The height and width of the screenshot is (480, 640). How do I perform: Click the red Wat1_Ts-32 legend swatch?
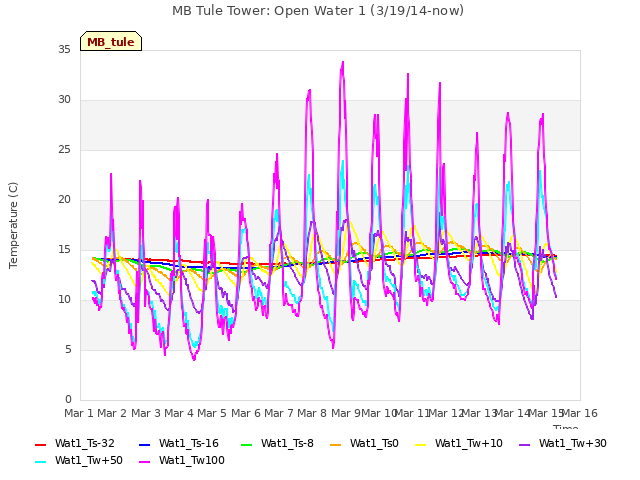[x=41, y=444]
